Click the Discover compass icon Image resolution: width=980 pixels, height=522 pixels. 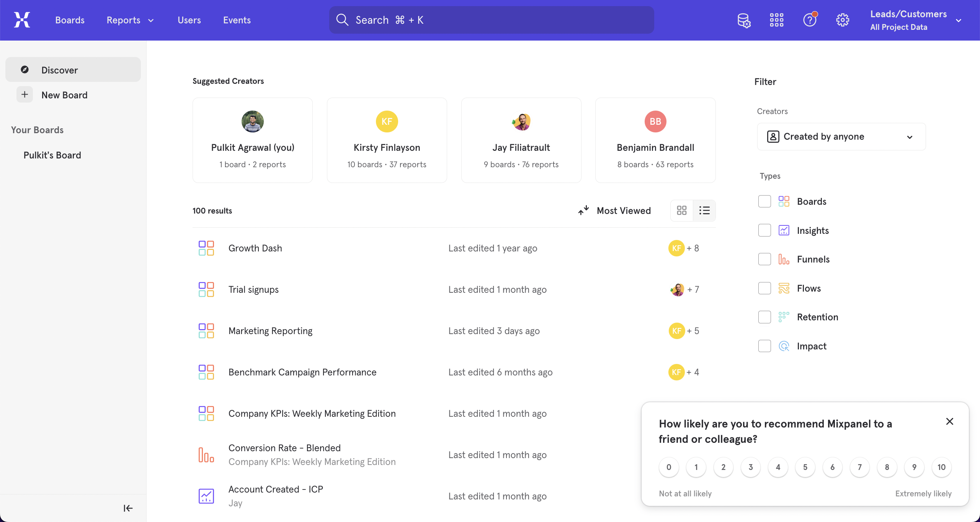(25, 70)
